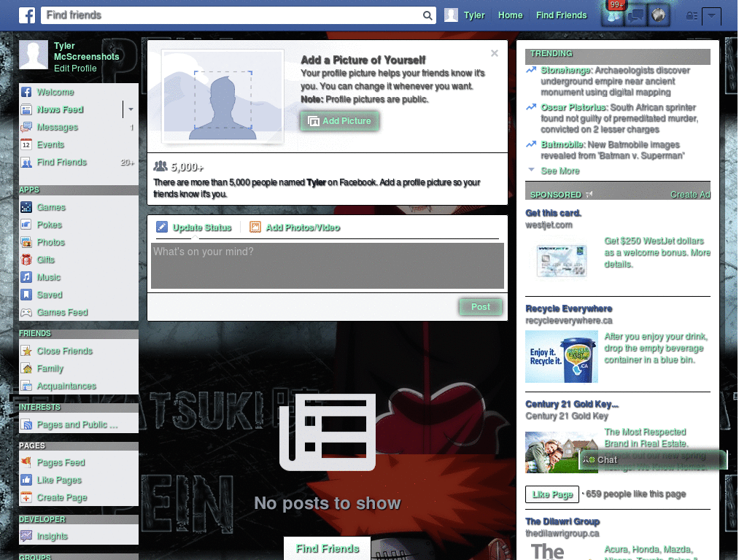Open the Get this card WestJet ad
Screen dimensions: 747x560
coord(553,213)
